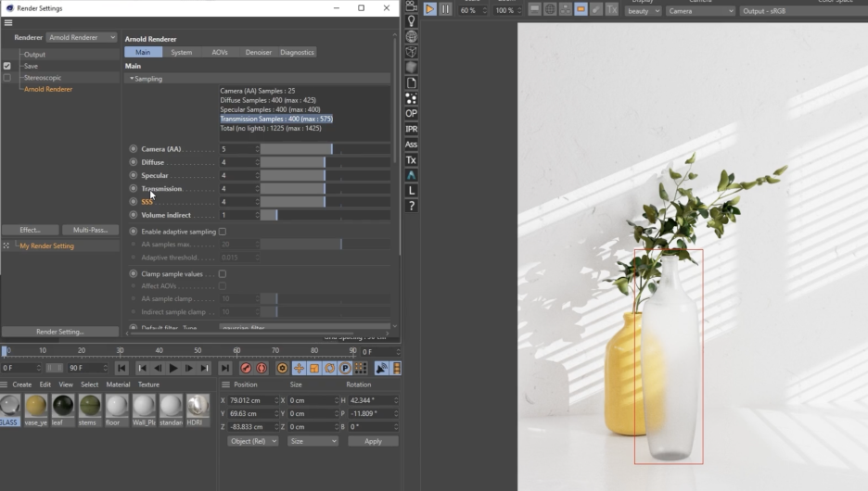Switch to the System tab
Image resolution: width=868 pixels, height=491 pixels.
point(182,53)
